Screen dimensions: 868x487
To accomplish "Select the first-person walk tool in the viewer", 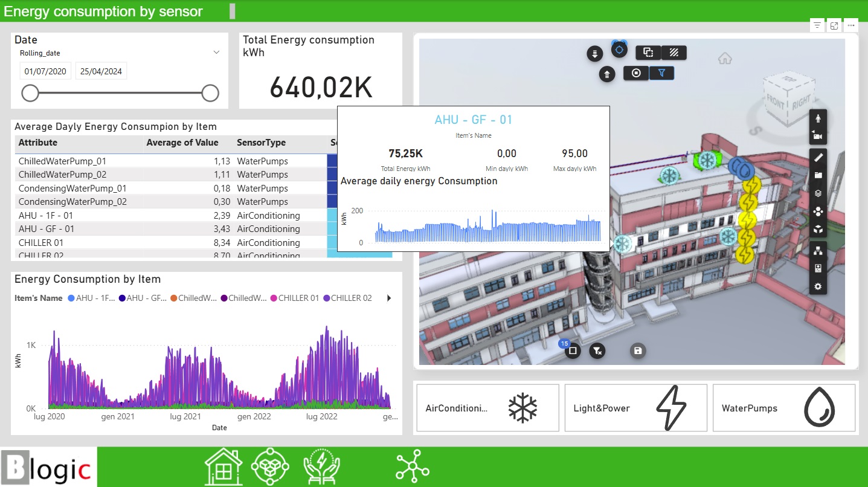I will pos(818,118).
